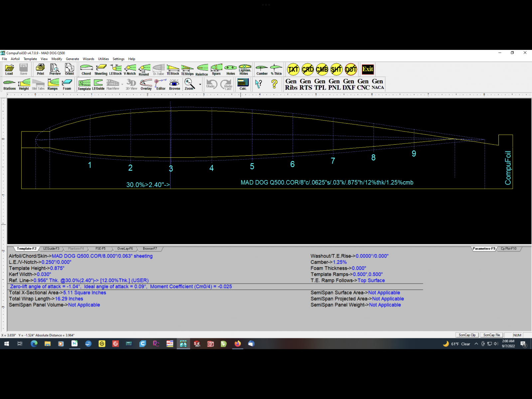
Task: Expand the Zoom dropdown arrow
Action: (x=200, y=85)
